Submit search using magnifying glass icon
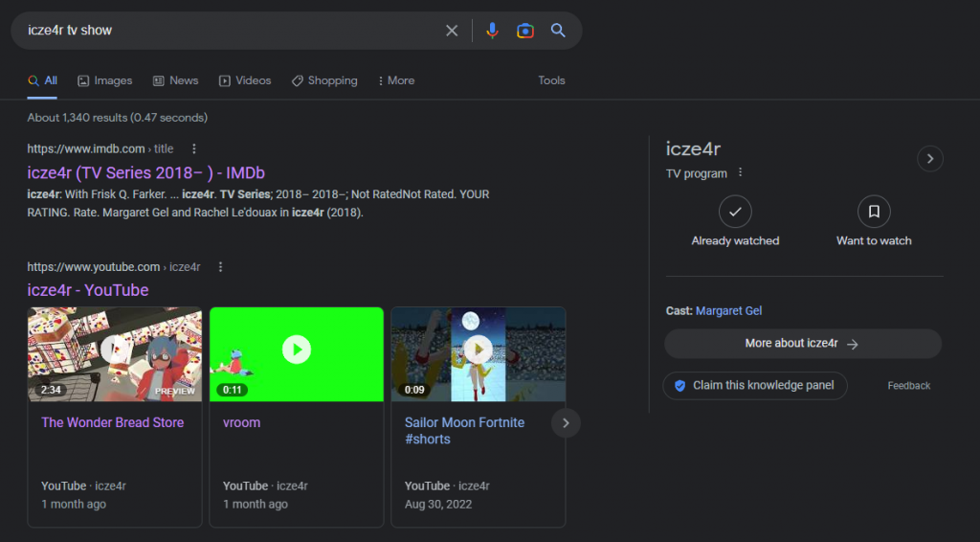The height and width of the screenshot is (542, 980). [558, 30]
